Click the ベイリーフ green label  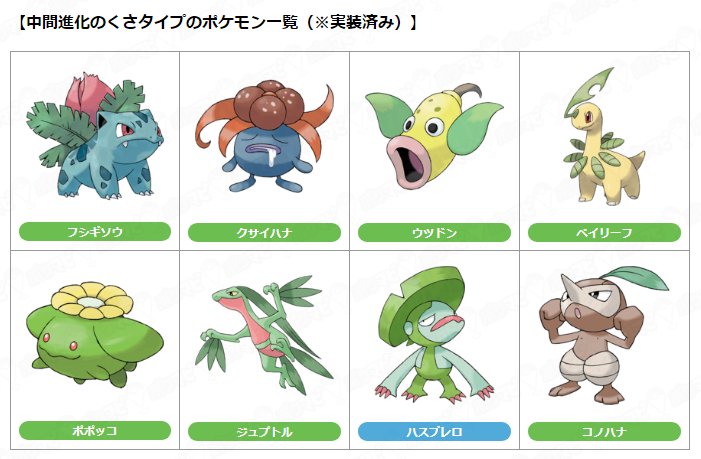604,233
